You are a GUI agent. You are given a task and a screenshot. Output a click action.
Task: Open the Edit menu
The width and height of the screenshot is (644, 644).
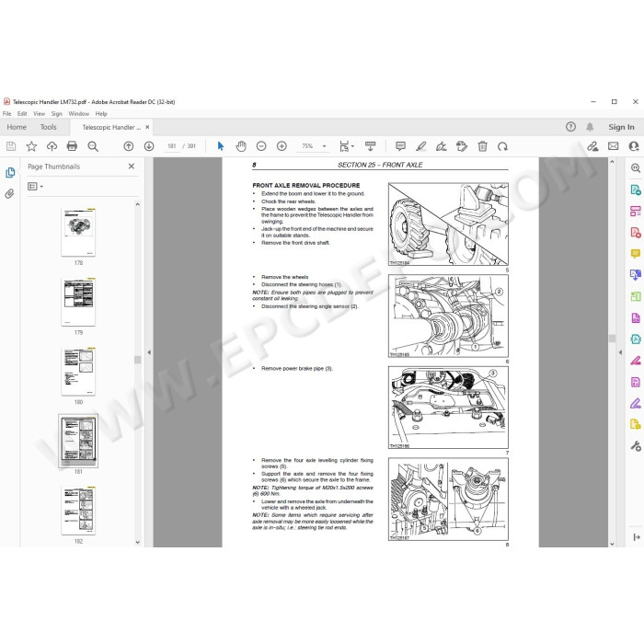click(22, 114)
